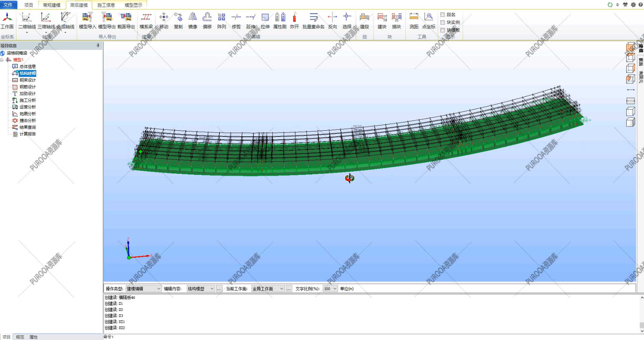The height and width of the screenshot is (340, 644).
Task: Click the 规范 tab at panel bottom
Action: (20, 337)
